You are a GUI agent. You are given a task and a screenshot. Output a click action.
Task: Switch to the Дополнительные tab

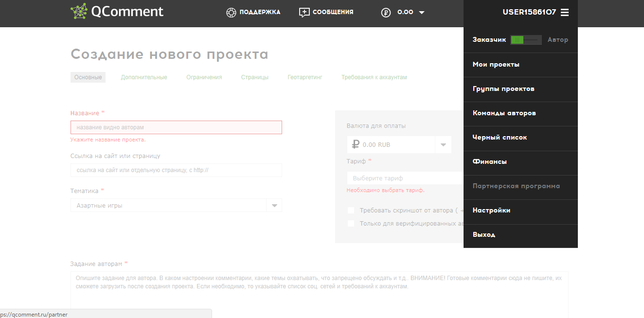coord(144,77)
